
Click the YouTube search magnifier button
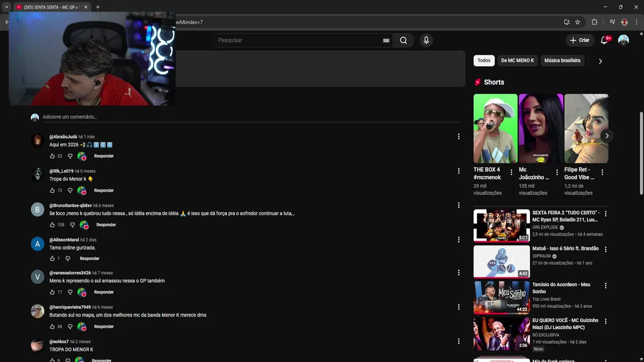pos(404,40)
